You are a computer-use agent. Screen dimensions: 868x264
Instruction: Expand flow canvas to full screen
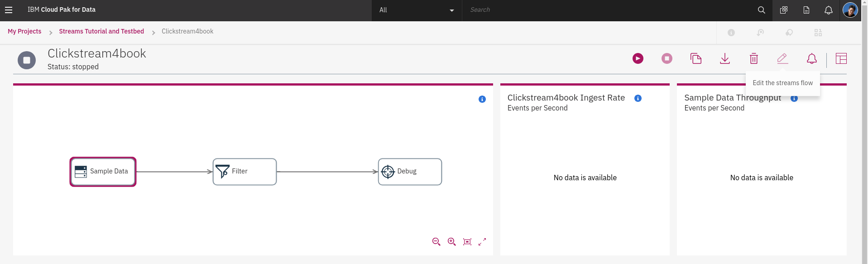(x=482, y=242)
